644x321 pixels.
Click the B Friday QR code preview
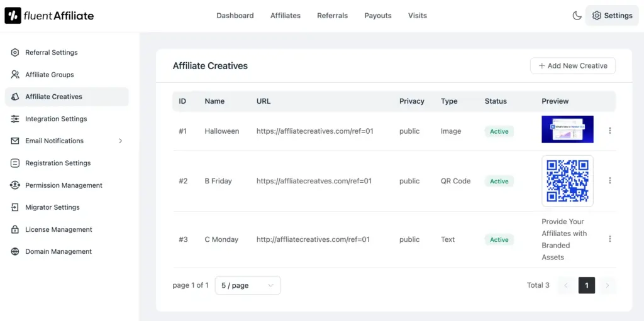coord(567,181)
